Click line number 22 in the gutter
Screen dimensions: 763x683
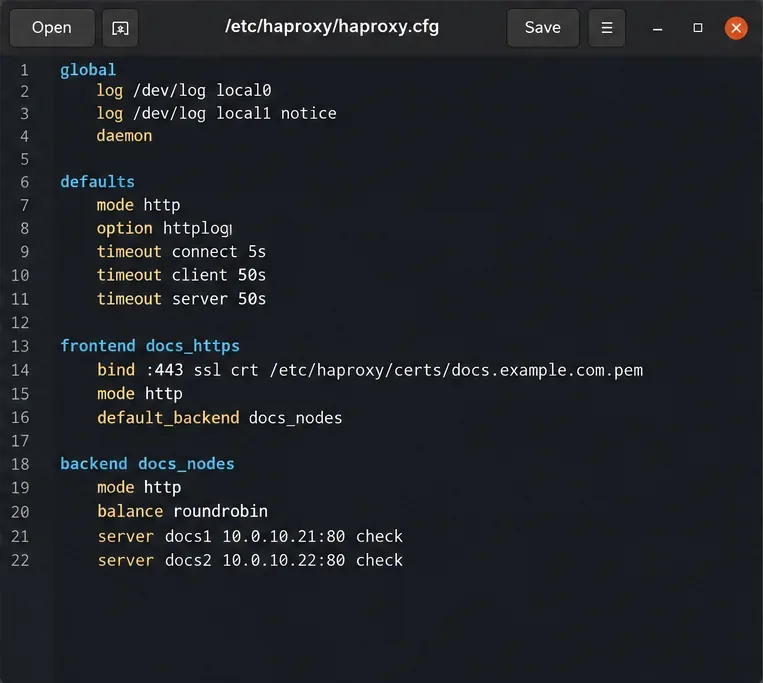coord(20,560)
